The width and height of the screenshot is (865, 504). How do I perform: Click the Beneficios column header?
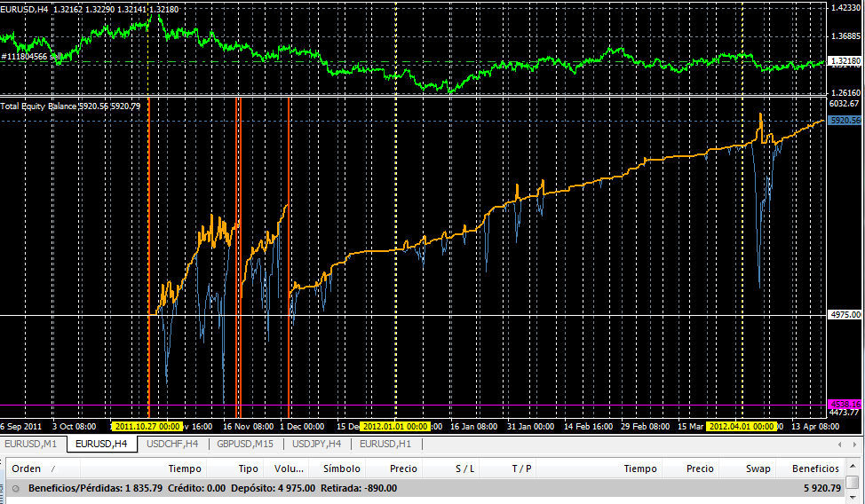815,469
